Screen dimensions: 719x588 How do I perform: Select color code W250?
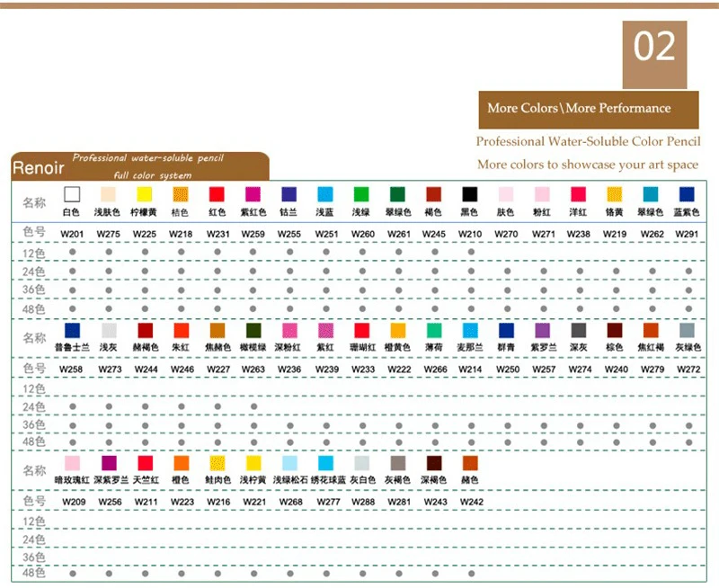point(508,370)
